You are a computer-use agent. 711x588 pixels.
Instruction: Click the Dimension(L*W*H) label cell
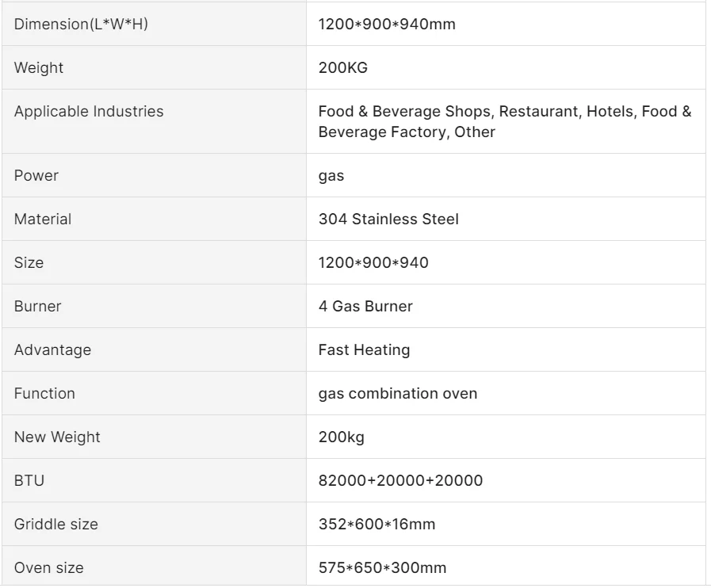click(81, 24)
